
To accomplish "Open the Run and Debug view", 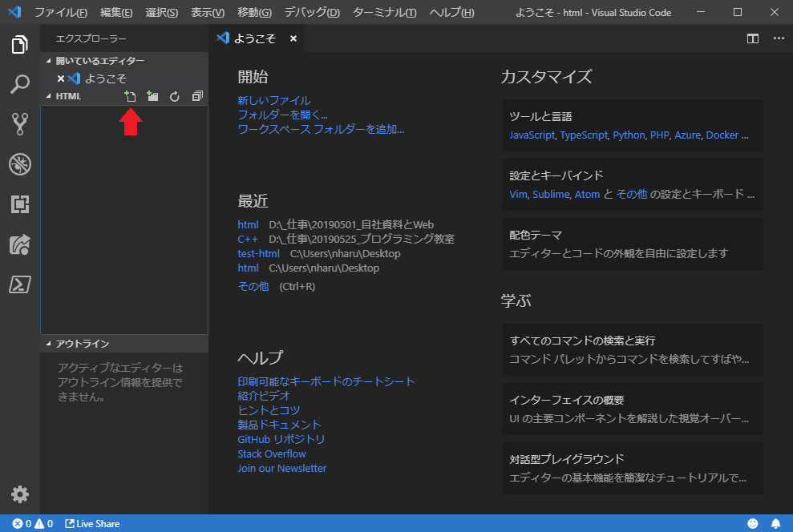I will click(x=18, y=164).
